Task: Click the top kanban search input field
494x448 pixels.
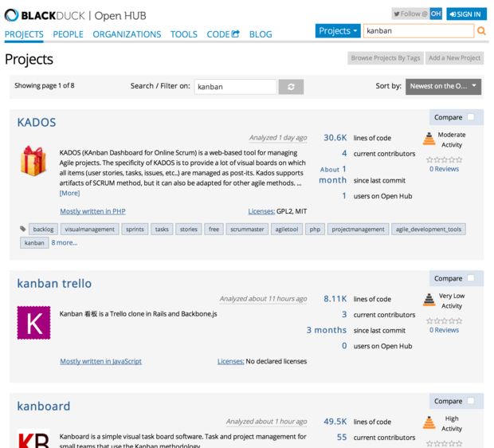Action: (418, 31)
